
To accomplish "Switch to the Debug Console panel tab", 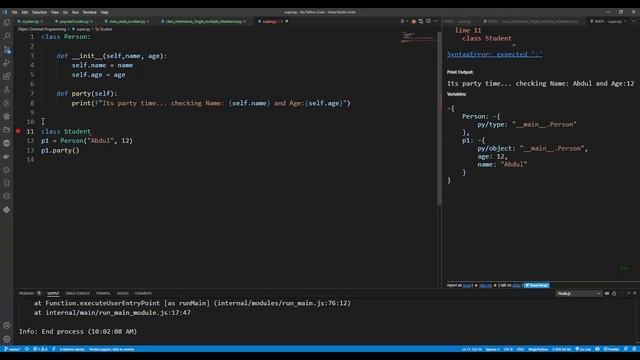I will (78, 293).
